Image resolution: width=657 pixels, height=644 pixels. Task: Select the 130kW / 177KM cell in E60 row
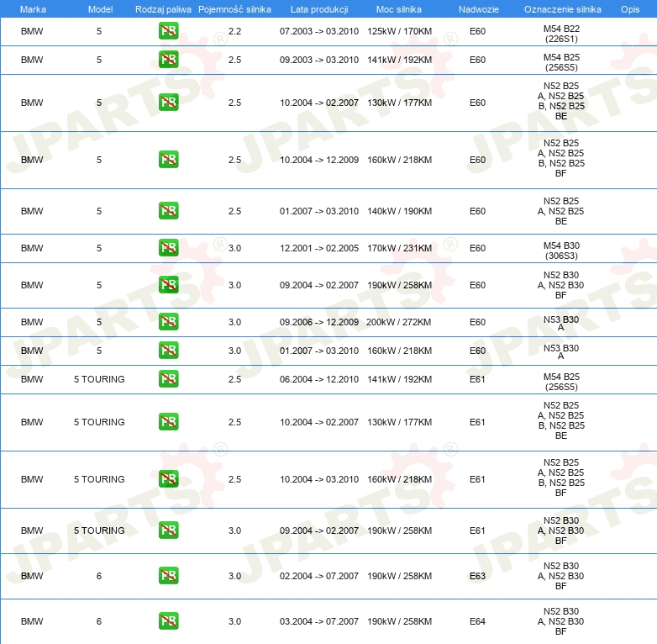pyautogui.click(x=399, y=103)
